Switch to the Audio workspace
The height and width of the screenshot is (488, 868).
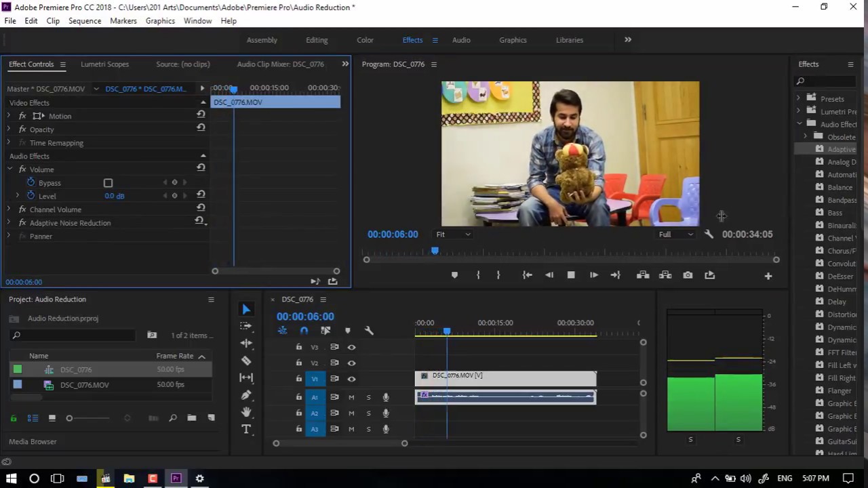pyautogui.click(x=461, y=40)
